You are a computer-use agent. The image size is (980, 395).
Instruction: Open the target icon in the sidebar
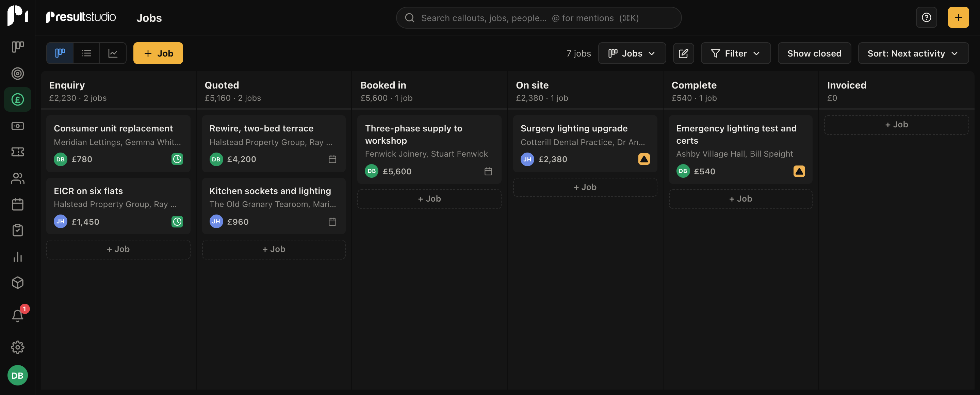(x=17, y=73)
